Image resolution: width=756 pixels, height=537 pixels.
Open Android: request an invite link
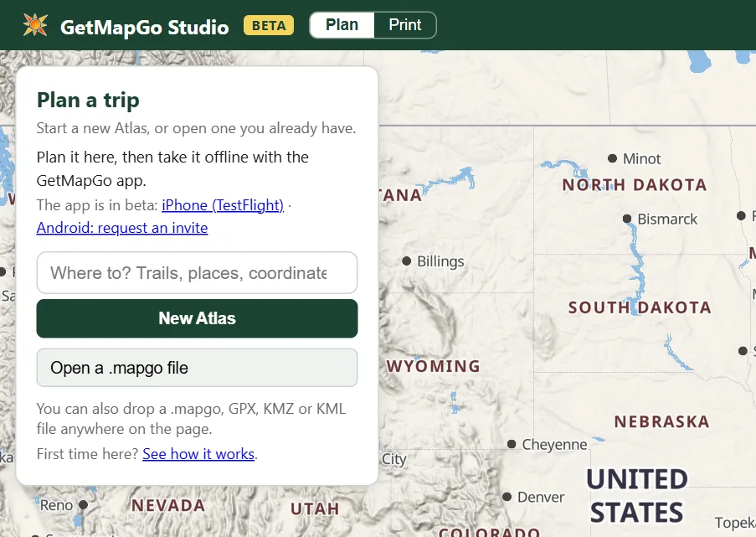[122, 228]
